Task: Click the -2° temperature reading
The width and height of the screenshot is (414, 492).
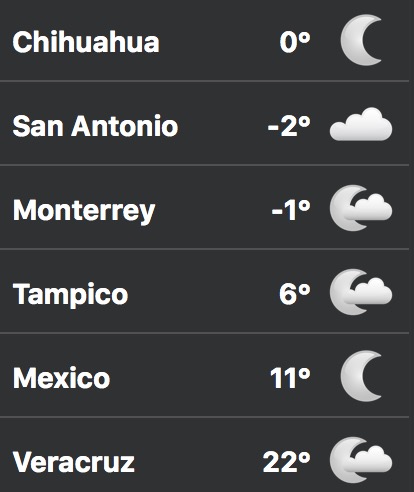Action: click(289, 126)
